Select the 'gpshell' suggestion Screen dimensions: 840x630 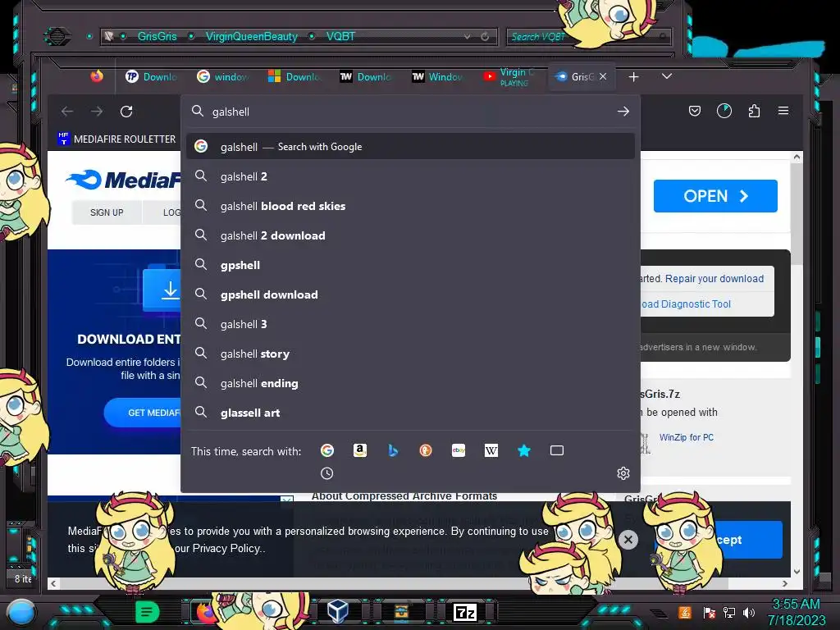(x=410, y=265)
